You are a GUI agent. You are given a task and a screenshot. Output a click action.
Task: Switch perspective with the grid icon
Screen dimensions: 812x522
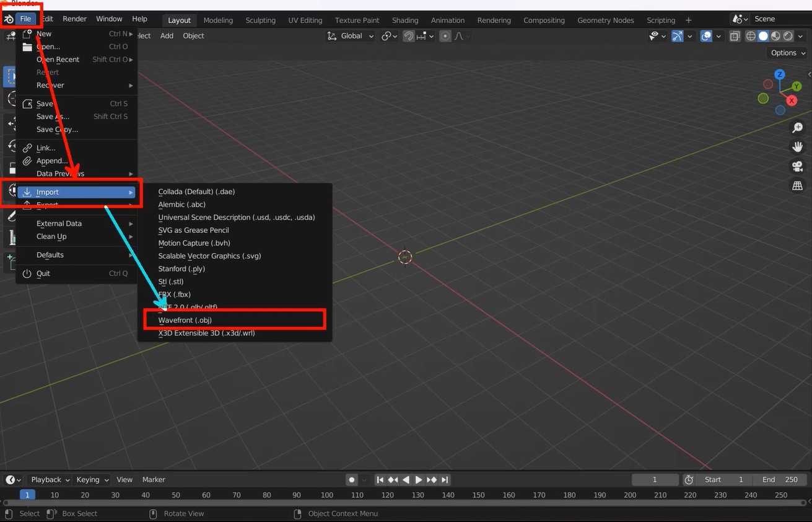[x=798, y=185]
